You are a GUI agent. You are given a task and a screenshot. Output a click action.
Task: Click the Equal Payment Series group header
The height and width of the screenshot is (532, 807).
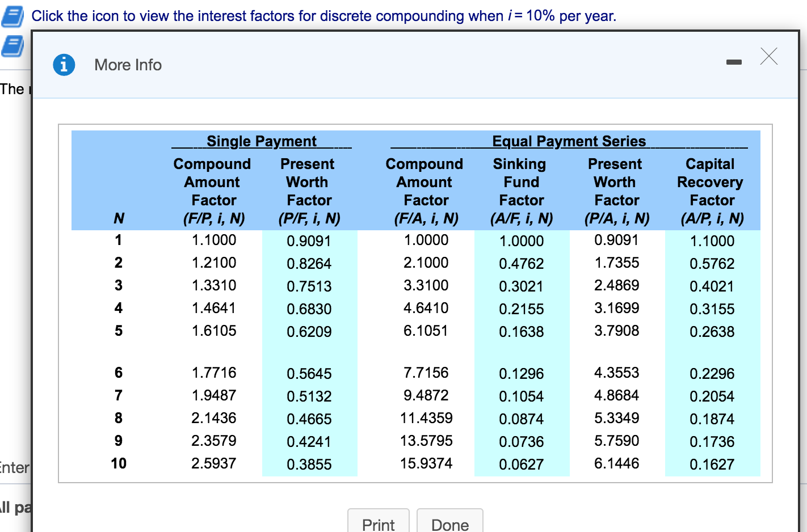point(569,141)
